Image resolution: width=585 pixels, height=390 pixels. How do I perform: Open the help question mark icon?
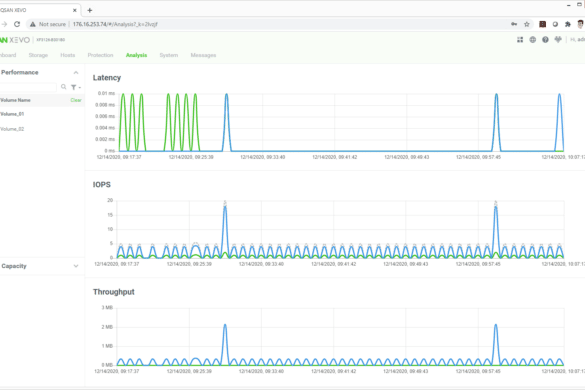(545, 40)
